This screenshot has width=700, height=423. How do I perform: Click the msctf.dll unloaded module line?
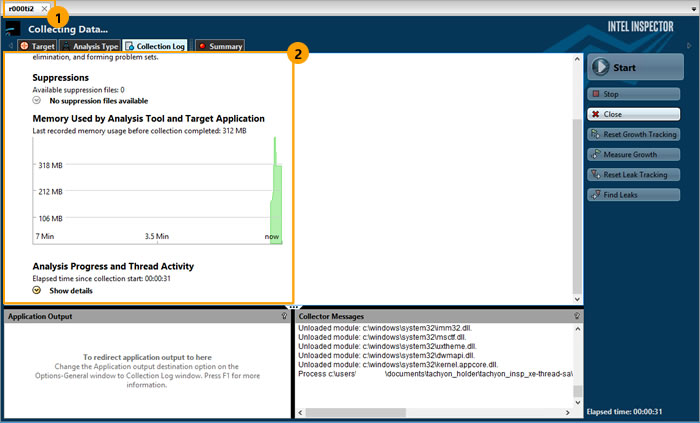[x=382, y=337]
